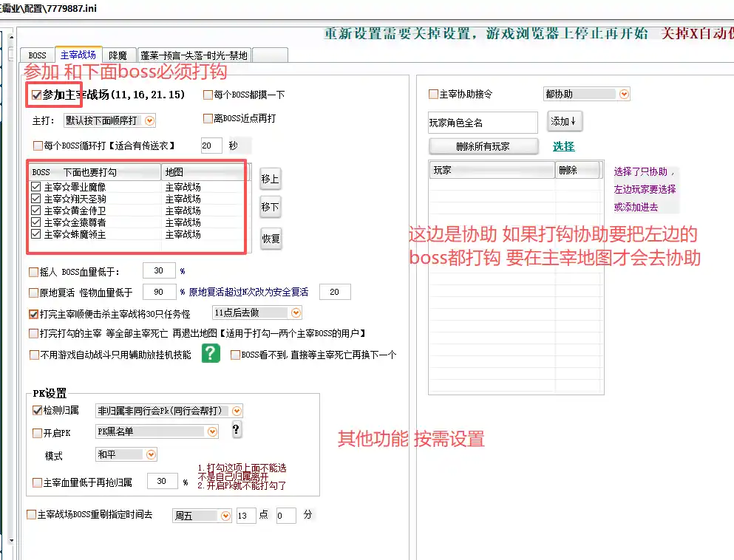Click the hour field showing 13
This screenshot has height=560, width=734.
(246, 516)
